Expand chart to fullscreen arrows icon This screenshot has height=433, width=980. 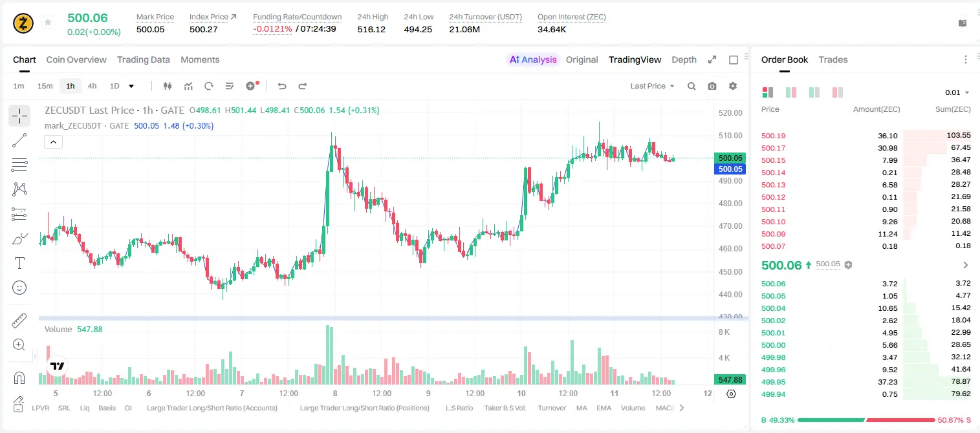712,59
